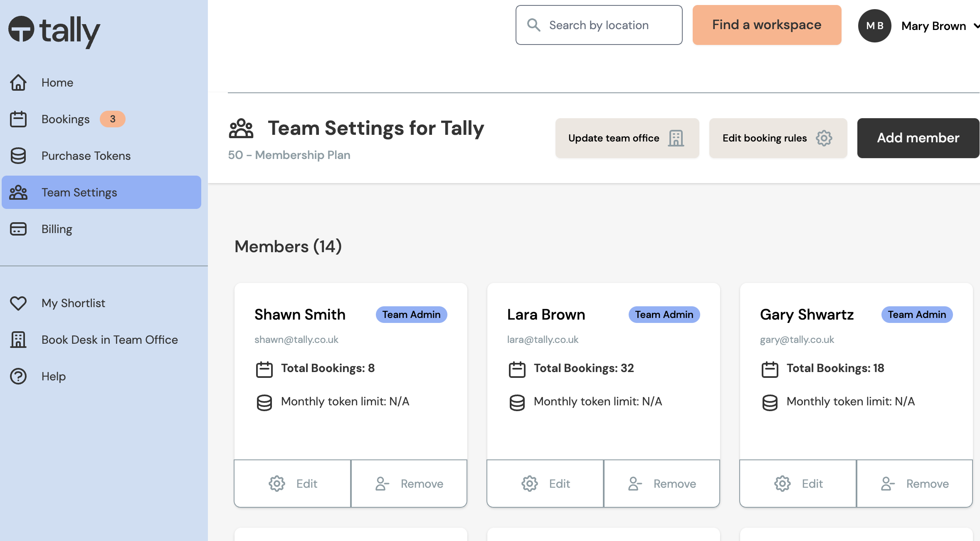Click Search by location input field
Screen dimensions: 980x541
(x=599, y=25)
